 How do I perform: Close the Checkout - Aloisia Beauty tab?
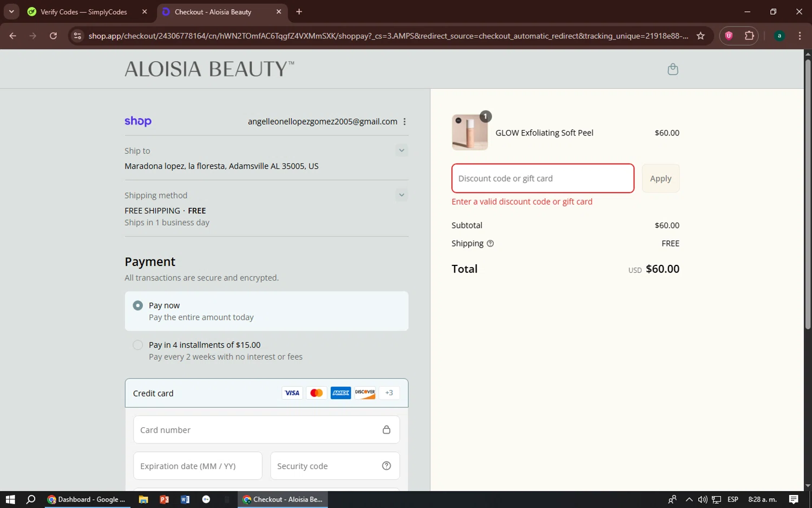pyautogui.click(x=279, y=12)
